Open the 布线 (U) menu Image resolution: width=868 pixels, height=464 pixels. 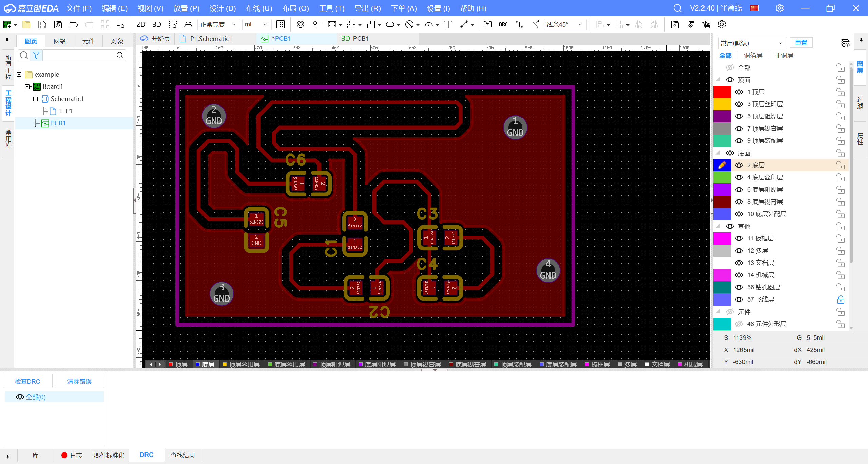point(259,8)
